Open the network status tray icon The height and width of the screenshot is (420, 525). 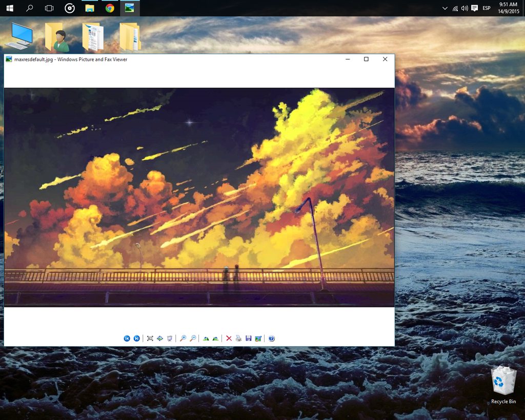(455, 8)
